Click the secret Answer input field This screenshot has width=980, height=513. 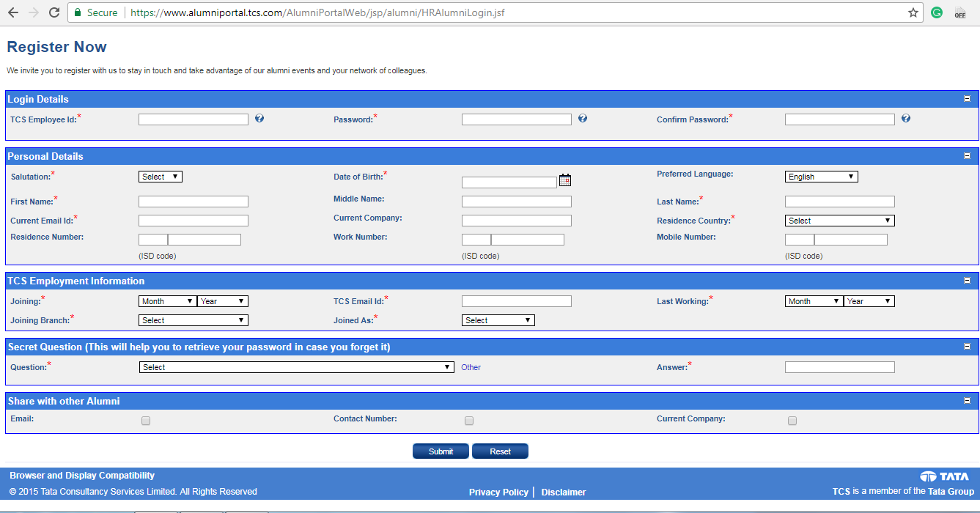[840, 367]
